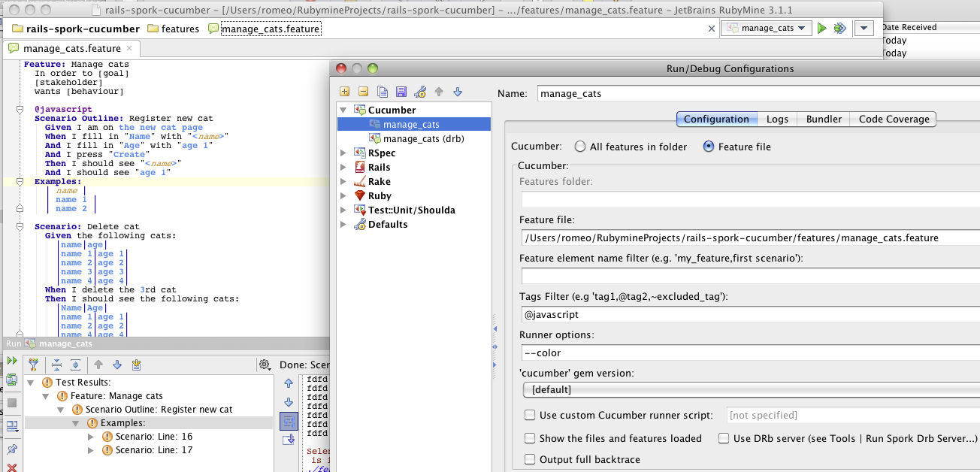The image size is (980, 472).
Task: Collapse 'Examples:' test results node
Action: point(77,423)
